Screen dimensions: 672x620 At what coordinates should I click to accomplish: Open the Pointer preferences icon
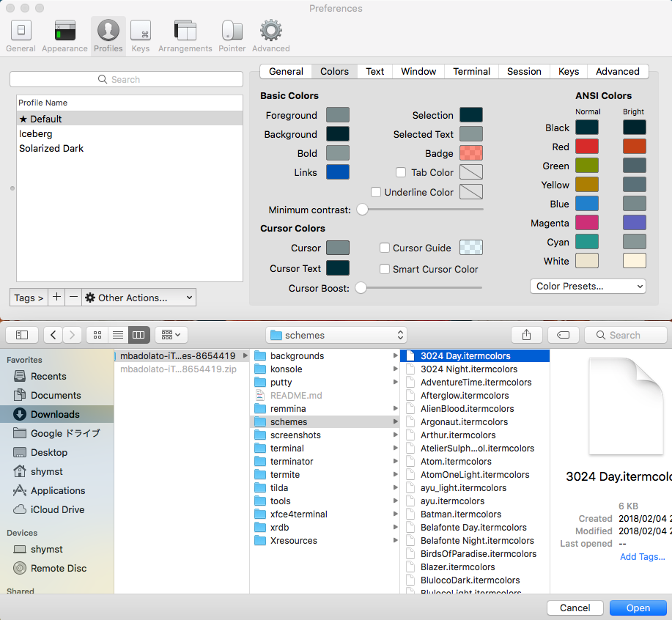point(232,36)
